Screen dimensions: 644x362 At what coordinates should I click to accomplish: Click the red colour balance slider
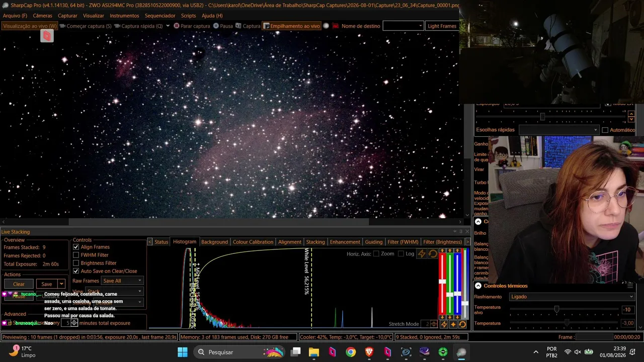[443, 284]
